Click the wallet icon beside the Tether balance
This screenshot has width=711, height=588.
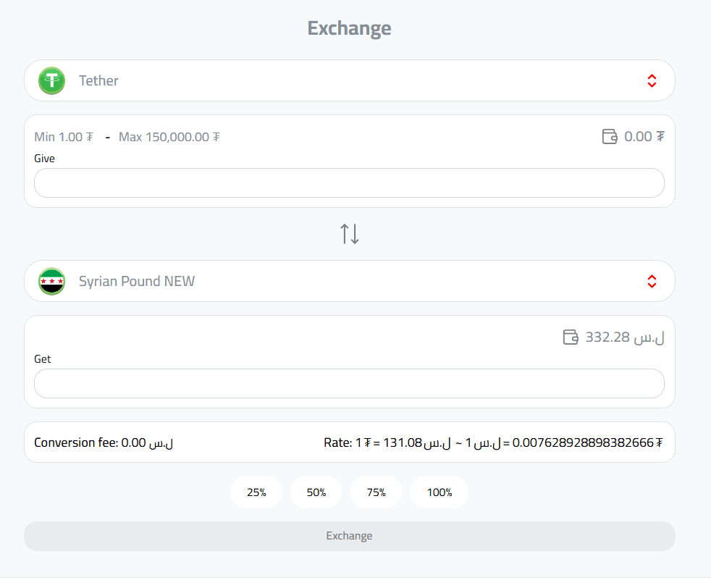click(x=610, y=136)
